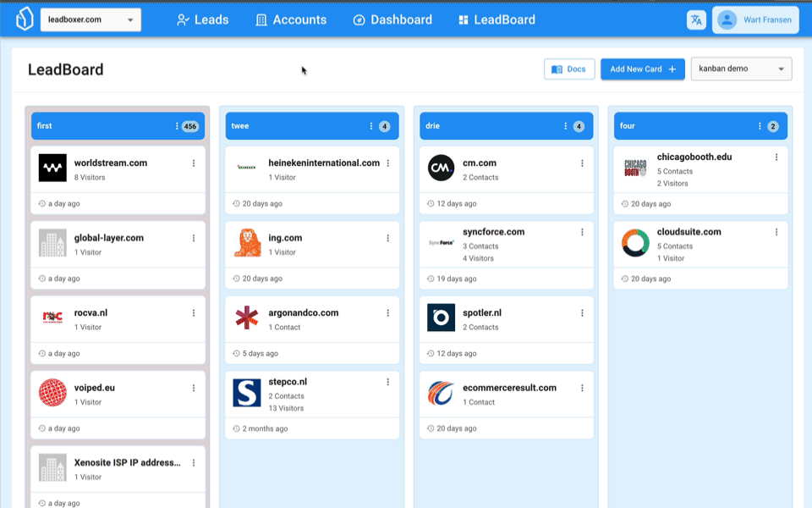Click the drie column title
The image size is (812, 508).
pos(432,126)
